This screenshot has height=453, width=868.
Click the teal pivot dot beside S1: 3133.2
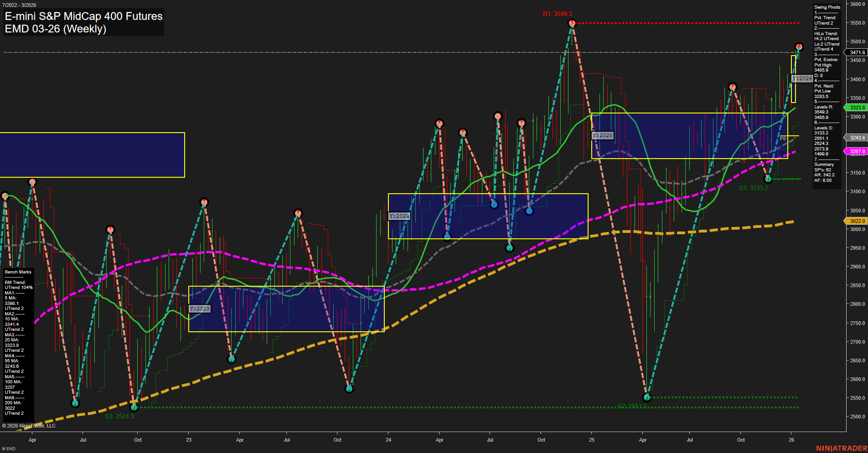(x=769, y=179)
